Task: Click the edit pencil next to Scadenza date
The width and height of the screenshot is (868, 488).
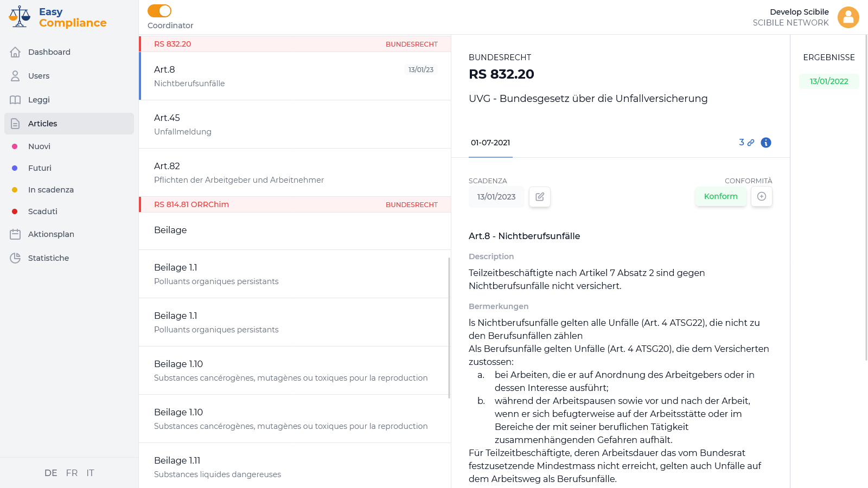Action: point(540,197)
